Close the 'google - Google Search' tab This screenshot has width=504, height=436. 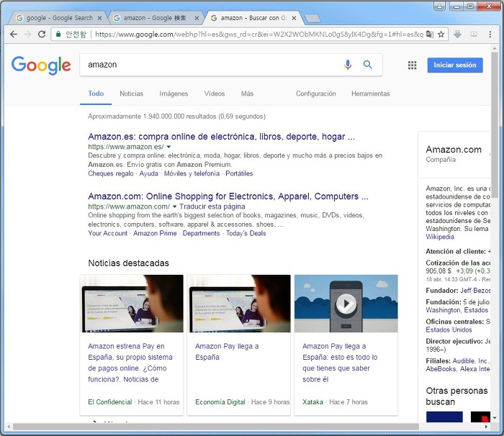[99, 18]
